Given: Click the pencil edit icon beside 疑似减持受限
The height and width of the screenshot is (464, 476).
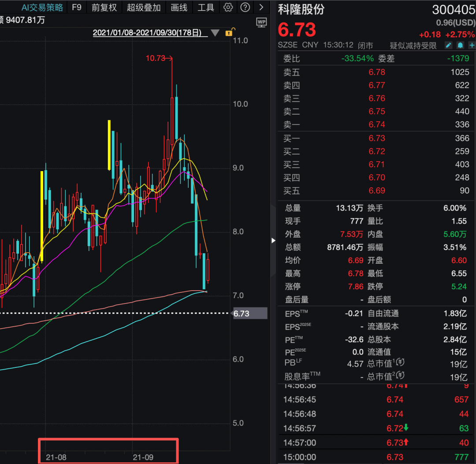Looking at the screenshot, I should (x=448, y=45).
